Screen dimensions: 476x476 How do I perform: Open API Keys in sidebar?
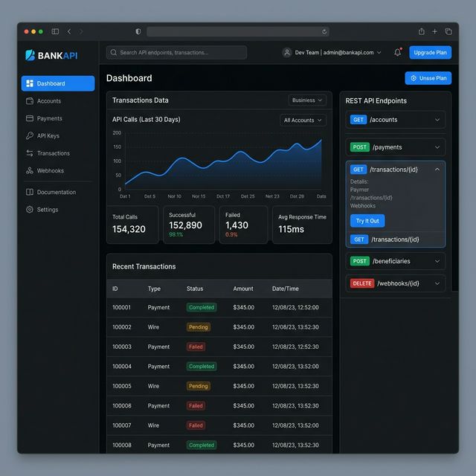coord(58,135)
